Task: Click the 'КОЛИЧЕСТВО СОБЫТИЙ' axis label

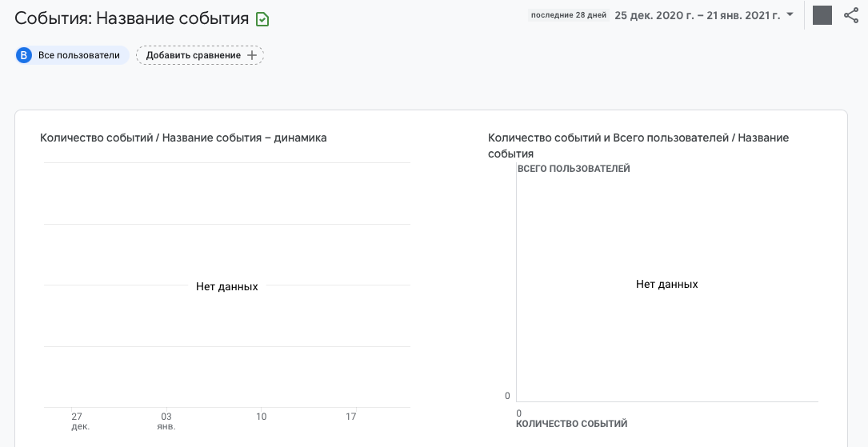Action: (x=571, y=424)
